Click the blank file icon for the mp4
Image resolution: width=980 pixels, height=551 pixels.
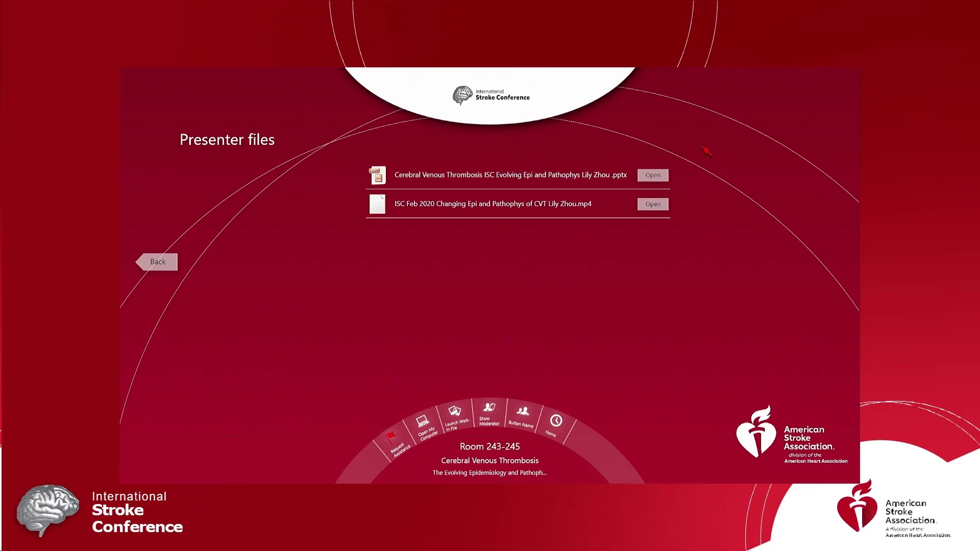378,204
